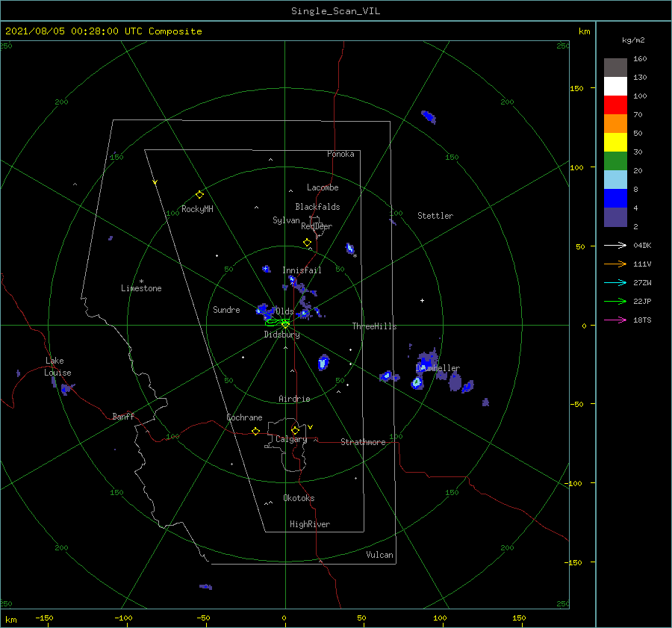Click the Sylvan label
The width and height of the screenshot is (672, 628).
click(286, 220)
